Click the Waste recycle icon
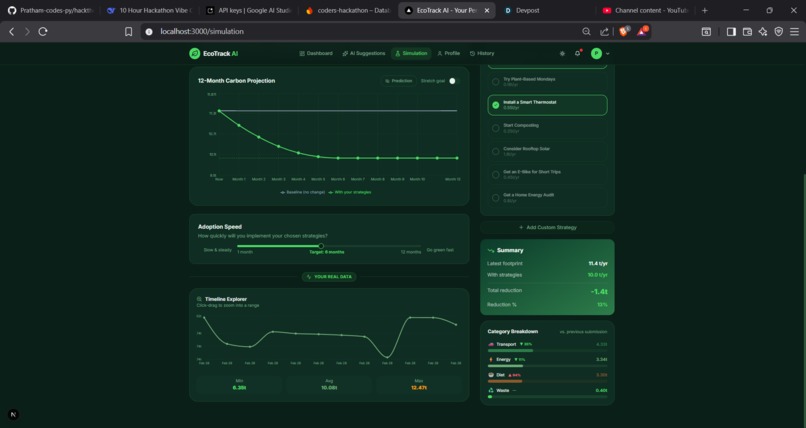 tap(490, 390)
